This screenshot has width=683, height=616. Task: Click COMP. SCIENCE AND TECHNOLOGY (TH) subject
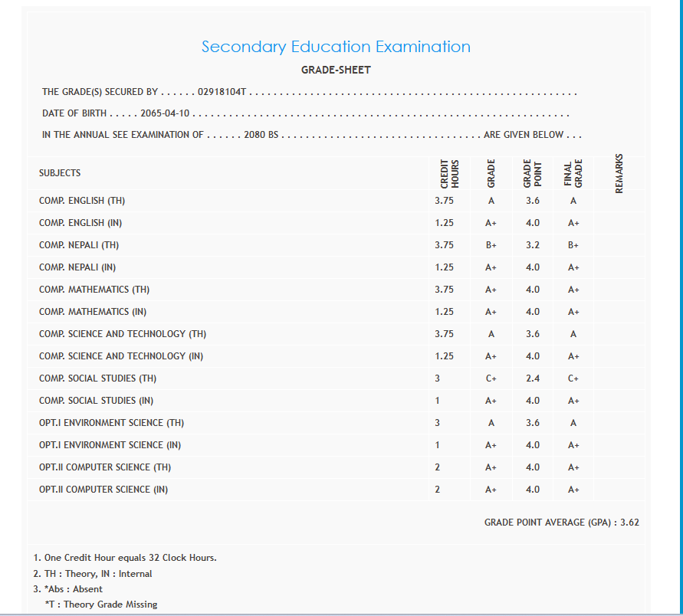[x=123, y=334]
